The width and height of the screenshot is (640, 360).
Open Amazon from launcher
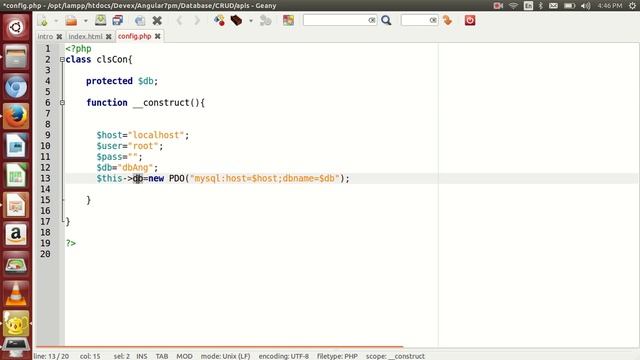pos(16,235)
